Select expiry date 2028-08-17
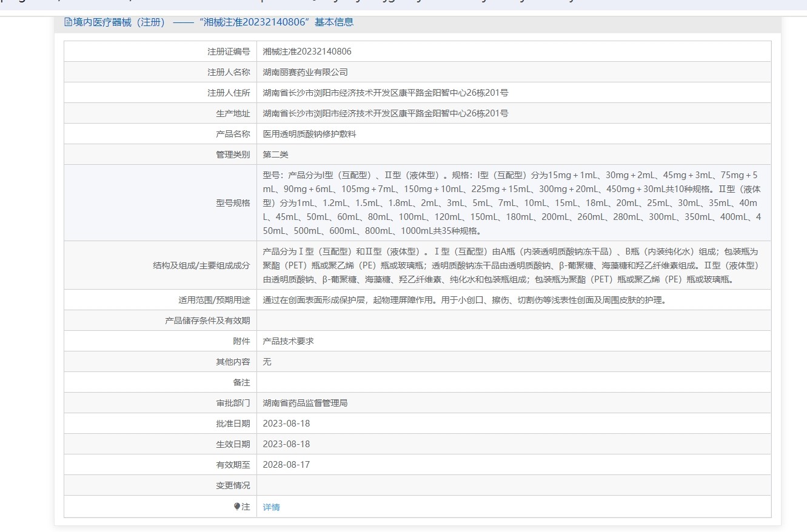The image size is (807, 532). point(286,465)
